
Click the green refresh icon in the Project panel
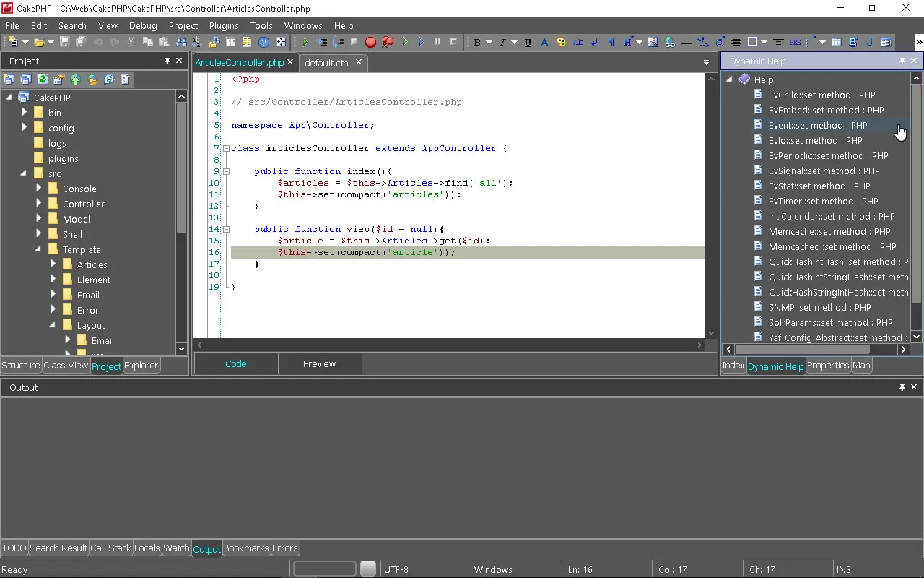pos(42,79)
